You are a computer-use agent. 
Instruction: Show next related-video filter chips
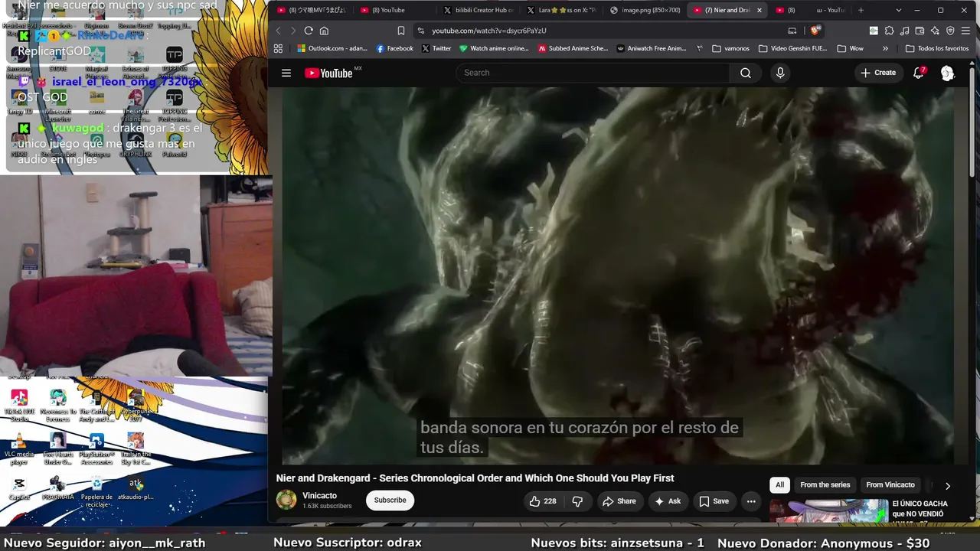947,485
